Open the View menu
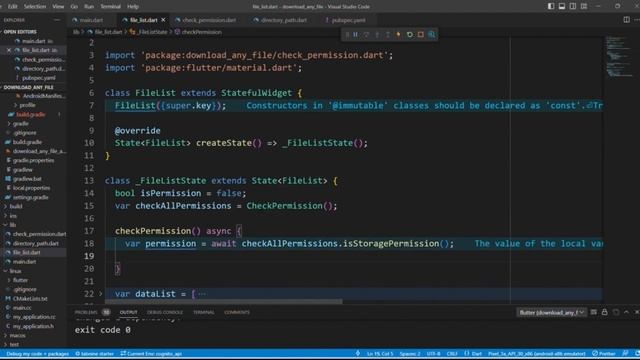This screenshot has width=640, height=360. tap(58, 7)
